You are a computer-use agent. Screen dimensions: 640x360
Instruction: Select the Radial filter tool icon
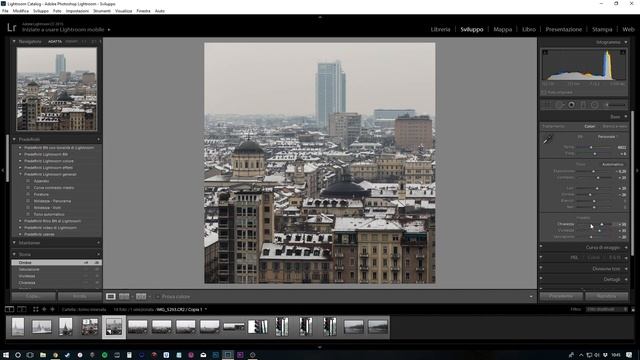click(x=595, y=105)
